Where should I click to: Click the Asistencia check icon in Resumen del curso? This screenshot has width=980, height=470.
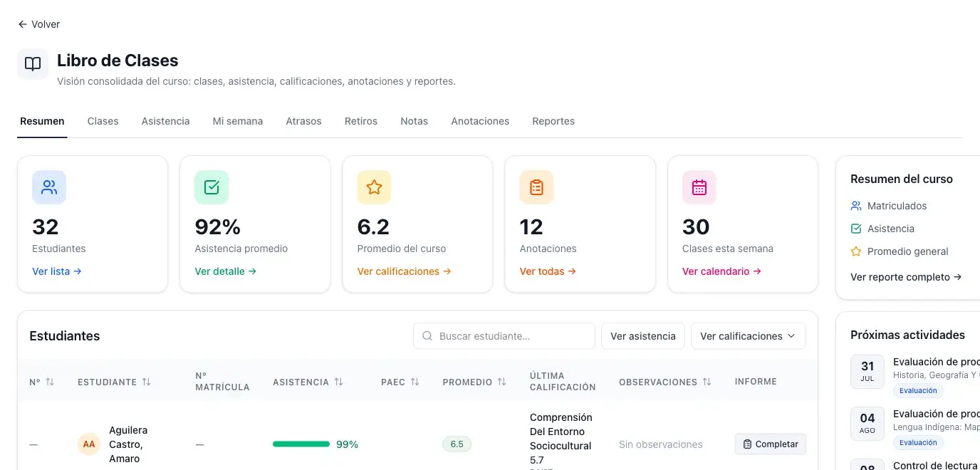click(x=856, y=229)
